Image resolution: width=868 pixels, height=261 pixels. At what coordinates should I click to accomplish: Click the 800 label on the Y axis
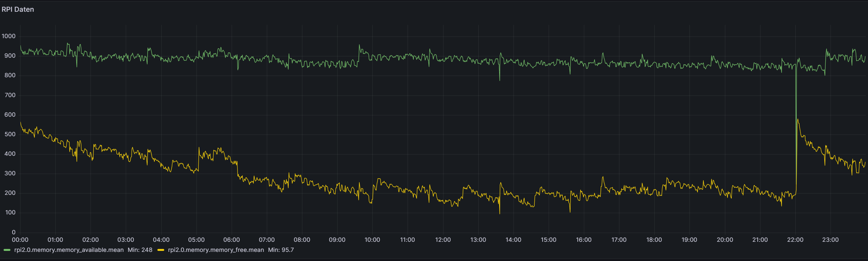10,76
